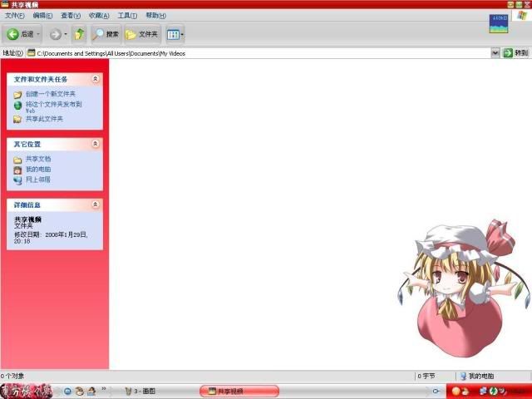Click the Forward arrow button
532x399 pixels.
(56, 34)
